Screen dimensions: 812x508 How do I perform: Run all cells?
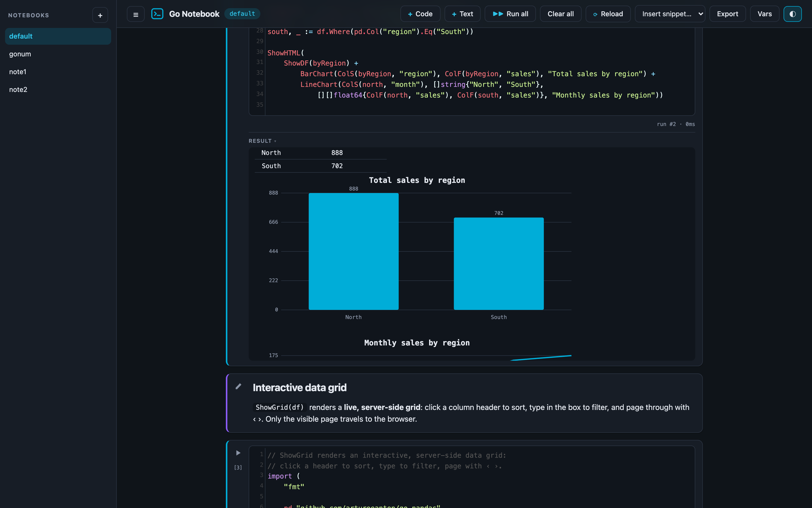(510, 14)
